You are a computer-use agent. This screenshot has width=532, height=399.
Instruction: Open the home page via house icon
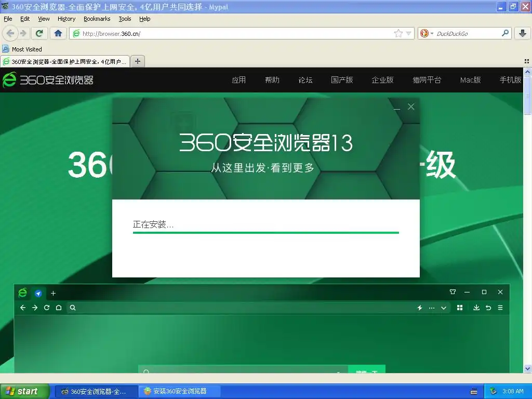pos(58,33)
